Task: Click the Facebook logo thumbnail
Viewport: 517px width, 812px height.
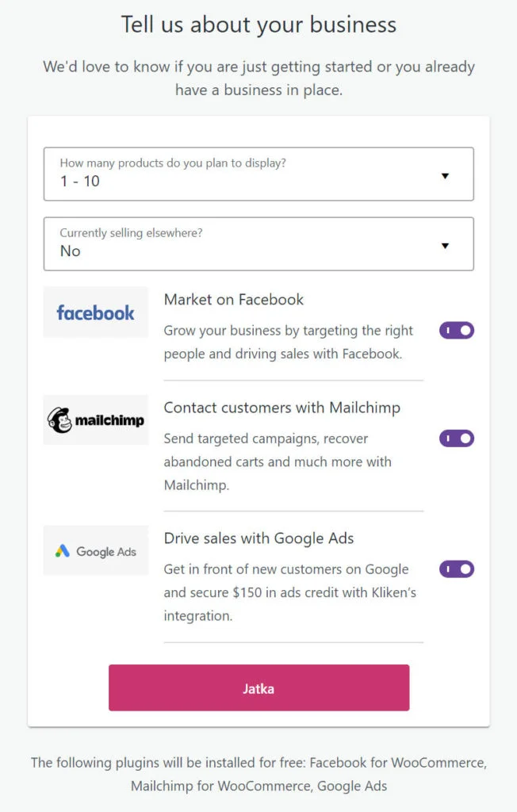Action: [x=96, y=312]
